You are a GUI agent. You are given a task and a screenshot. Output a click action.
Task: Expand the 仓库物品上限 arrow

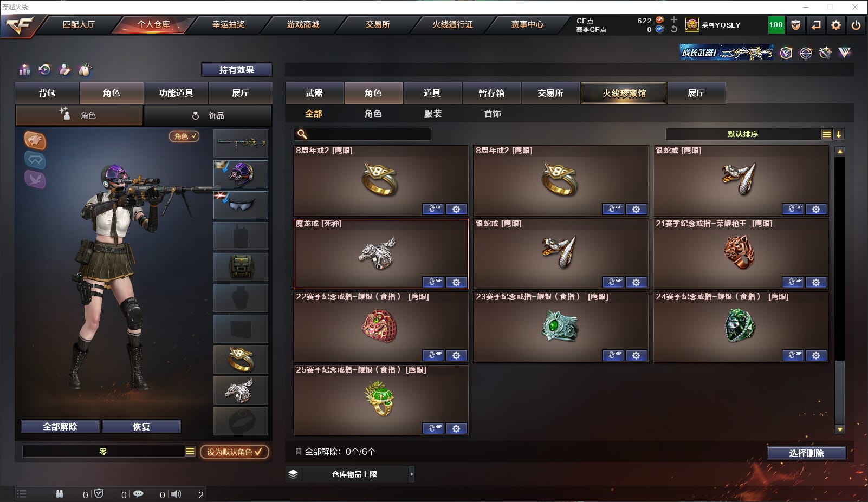click(412, 474)
